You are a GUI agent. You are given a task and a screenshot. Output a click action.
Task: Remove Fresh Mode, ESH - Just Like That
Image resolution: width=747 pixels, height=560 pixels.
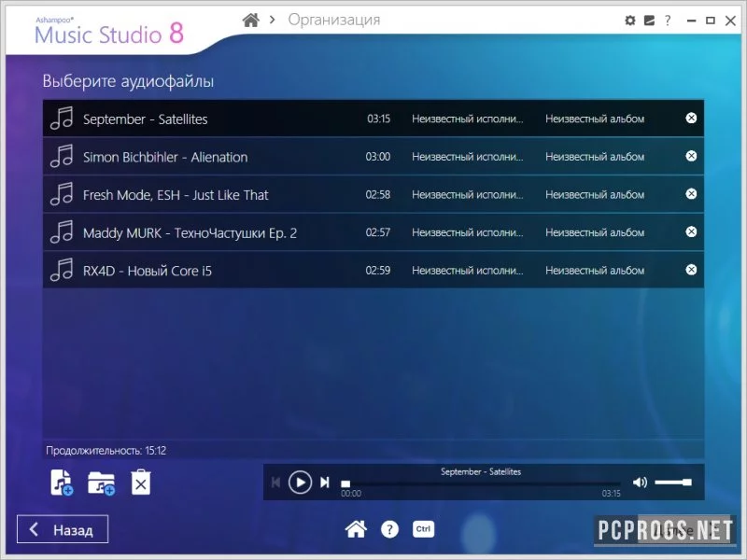click(691, 194)
